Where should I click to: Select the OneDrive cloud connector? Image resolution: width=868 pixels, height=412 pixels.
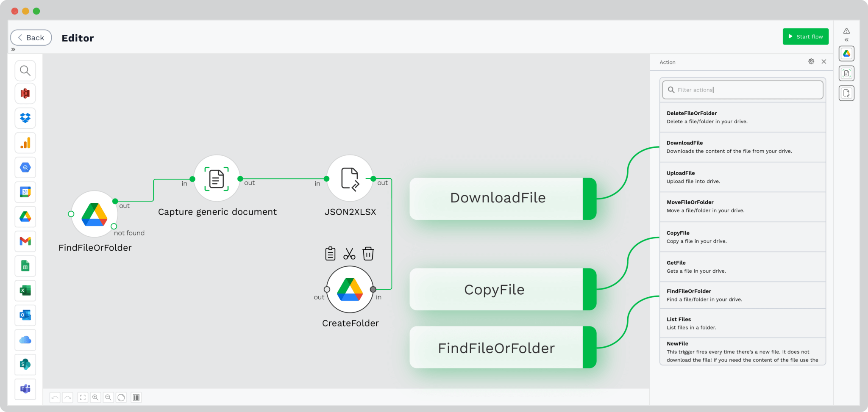click(25, 340)
